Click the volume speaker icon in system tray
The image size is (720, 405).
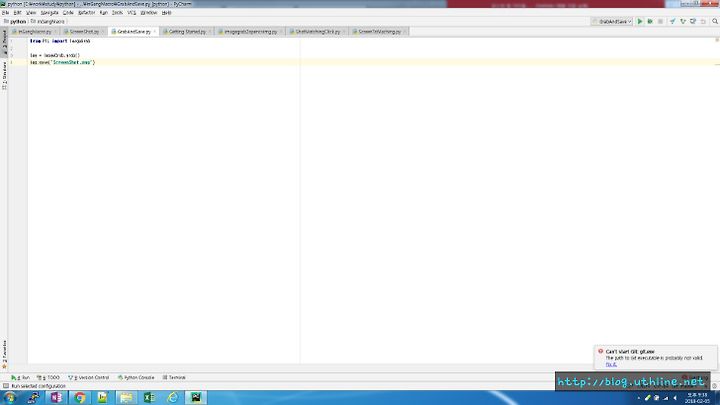pos(675,398)
